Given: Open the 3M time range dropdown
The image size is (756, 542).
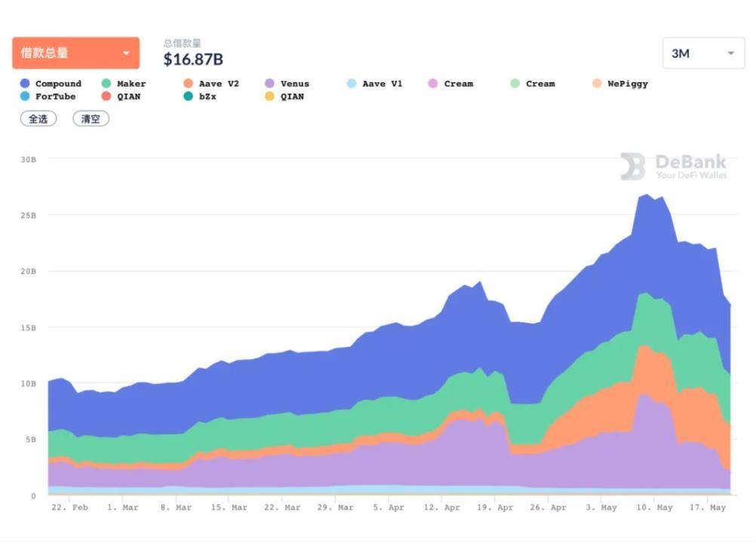Looking at the screenshot, I should (x=702, y=54).
